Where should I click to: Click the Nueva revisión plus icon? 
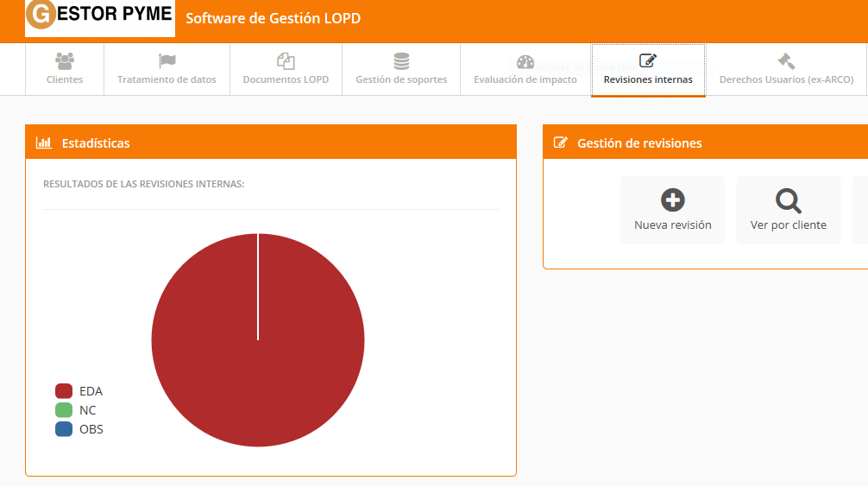coord(673,200)
